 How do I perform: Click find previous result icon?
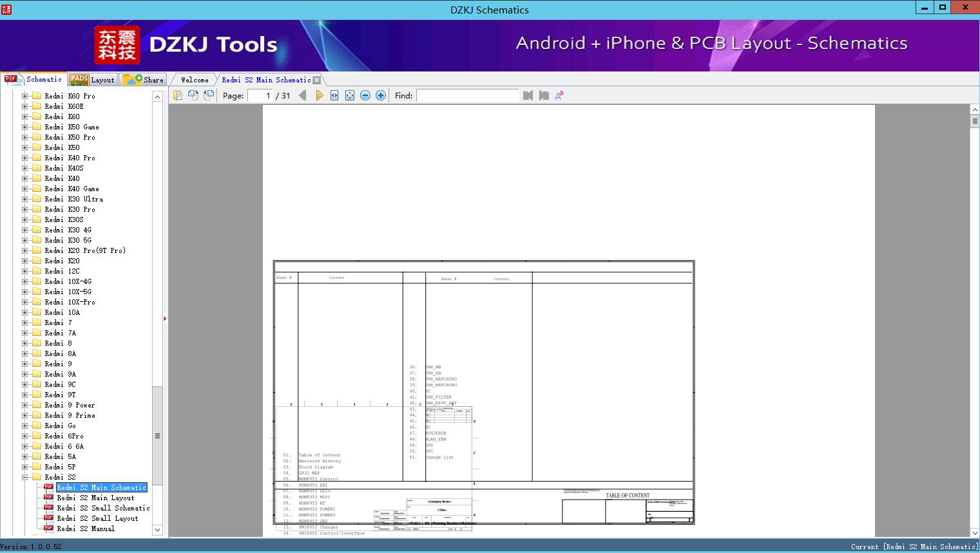[528, 95]
